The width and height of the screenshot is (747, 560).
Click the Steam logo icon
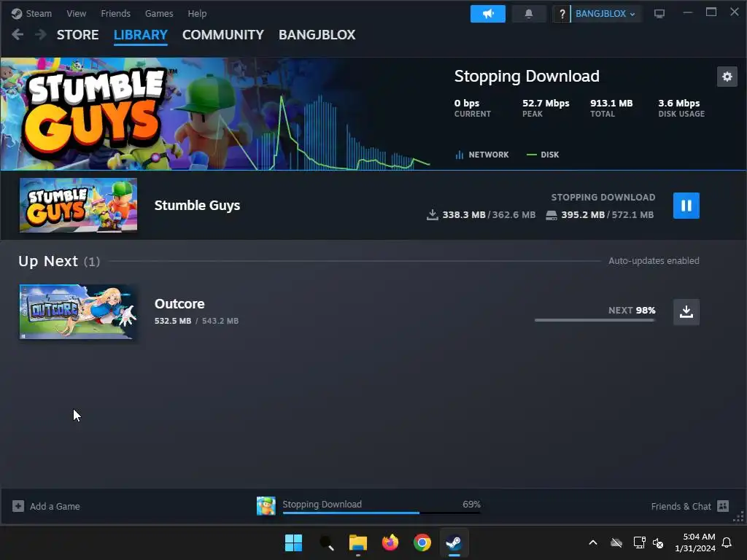[x=17, y=13]
